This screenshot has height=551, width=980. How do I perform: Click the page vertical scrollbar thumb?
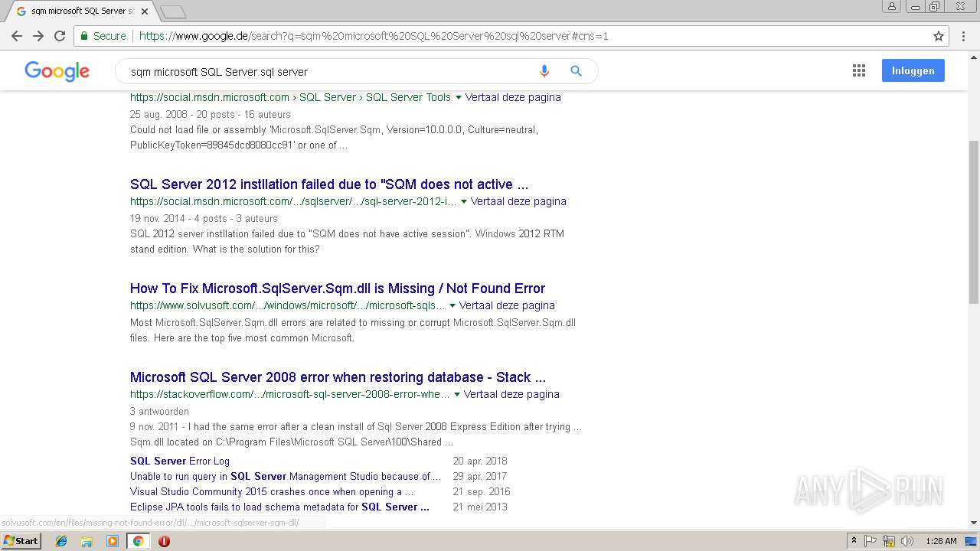pos(973,222)
